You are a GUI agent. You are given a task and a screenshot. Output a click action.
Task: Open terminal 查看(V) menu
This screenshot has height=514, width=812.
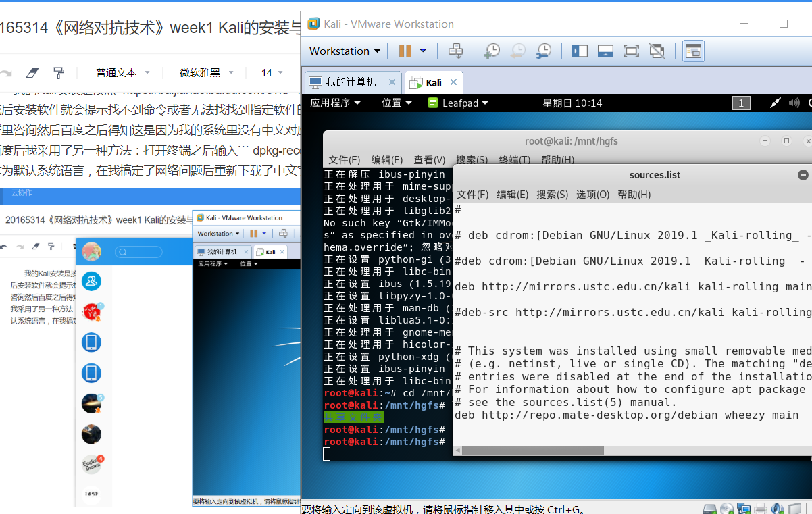click(x=429, y=160)
